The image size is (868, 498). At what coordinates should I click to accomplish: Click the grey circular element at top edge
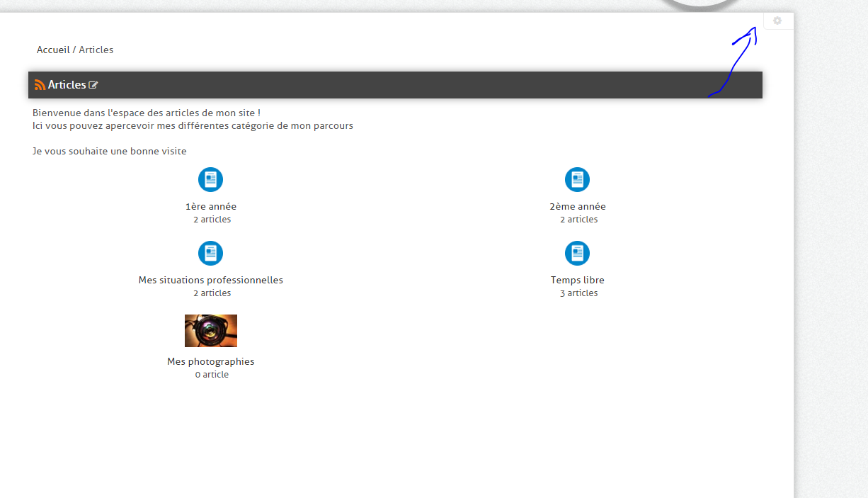pos(701,5)
